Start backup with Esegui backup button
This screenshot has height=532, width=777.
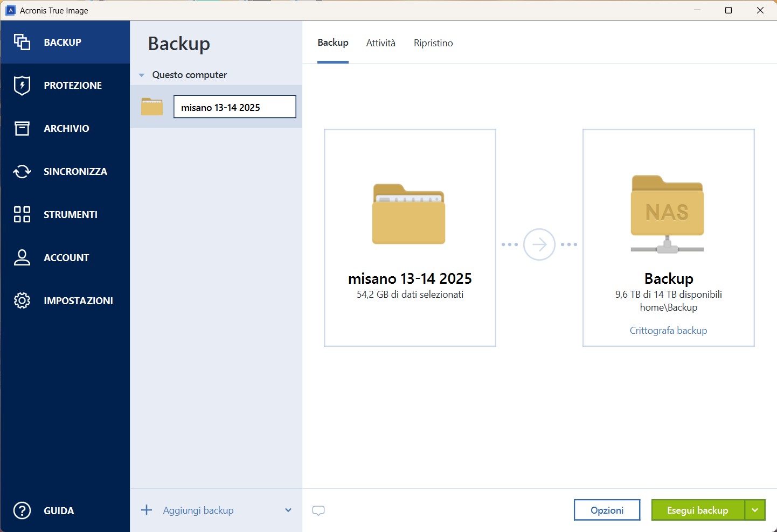coord(697,510)
